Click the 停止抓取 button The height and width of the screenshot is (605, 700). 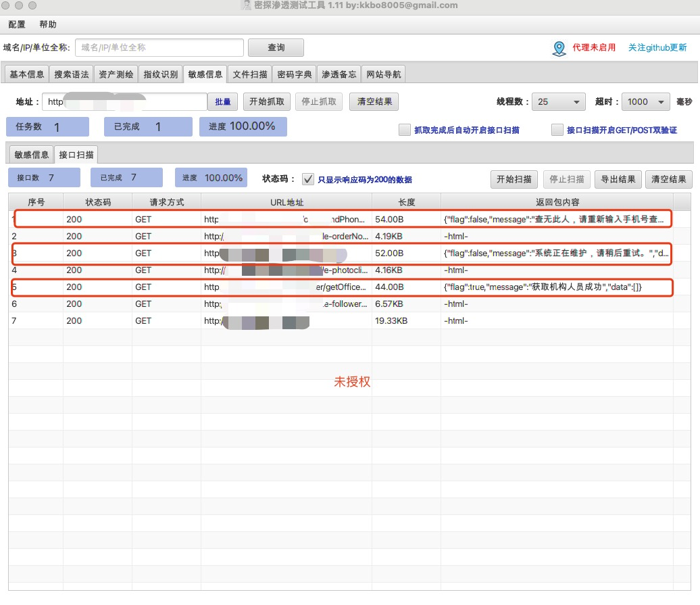tap(319, 102)
